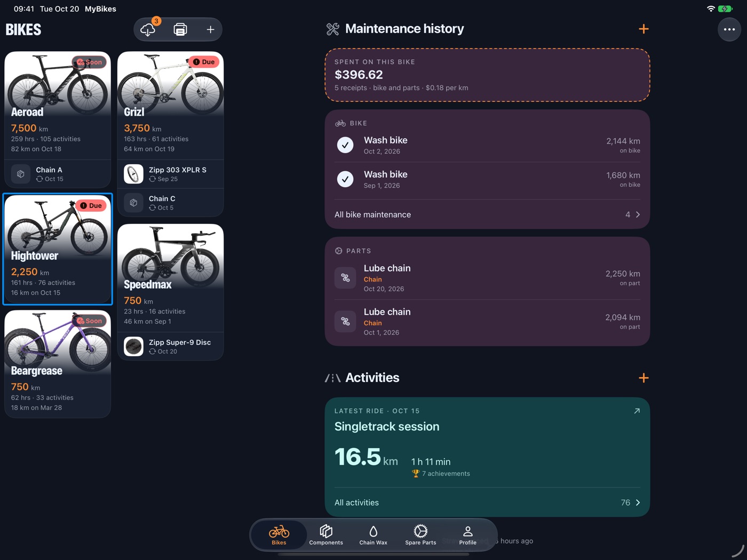
Task: Switch to the Components tab
Action: click(326, 535)
